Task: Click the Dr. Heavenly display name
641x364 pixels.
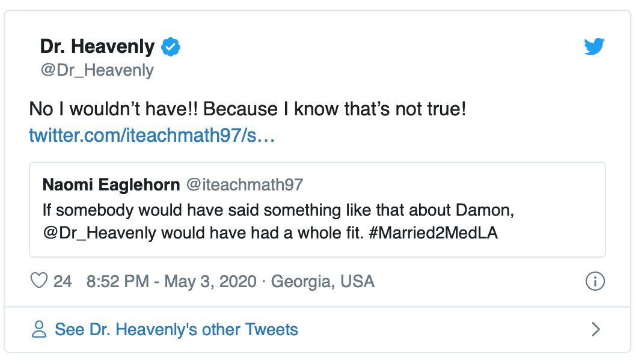Action: (97, 46)
